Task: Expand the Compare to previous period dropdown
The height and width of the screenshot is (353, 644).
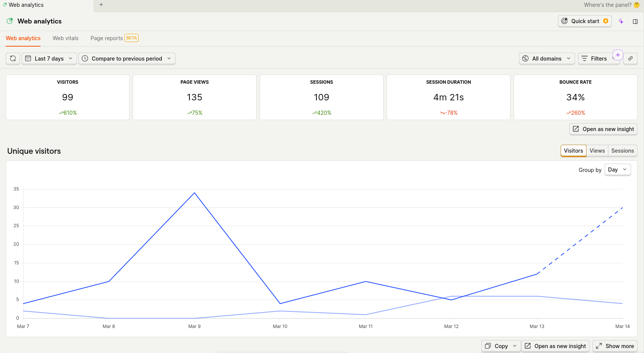Action: (127, 58)
